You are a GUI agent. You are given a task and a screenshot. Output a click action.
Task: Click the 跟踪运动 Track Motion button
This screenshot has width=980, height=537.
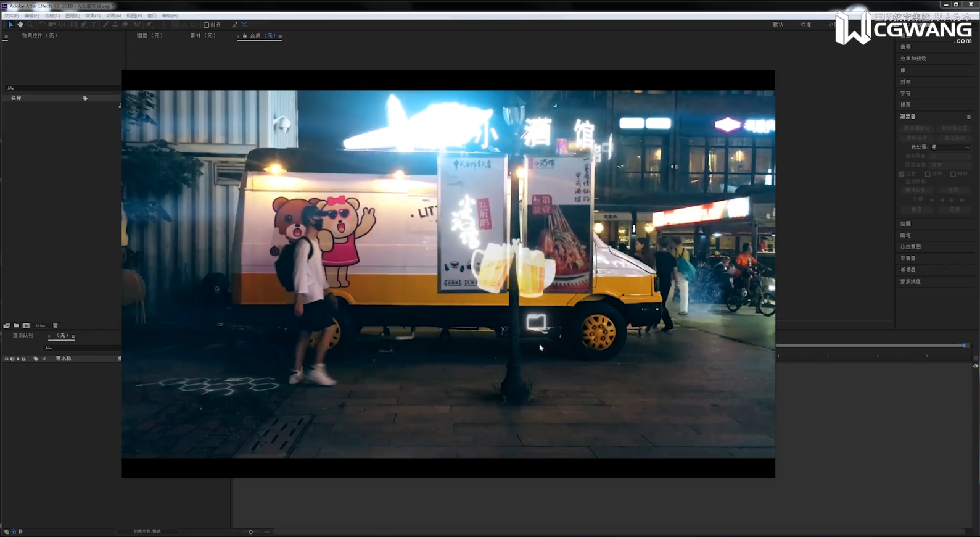pyautogui.click(x=917, y=138)
